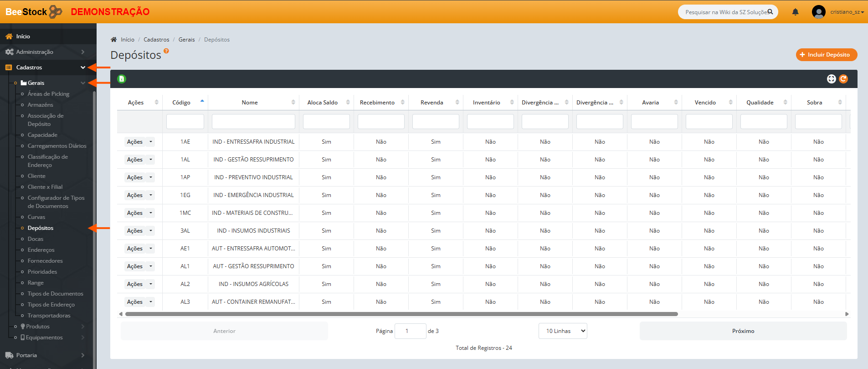Click the fullscreen expand icon in table header

click(x=831, y=79)
